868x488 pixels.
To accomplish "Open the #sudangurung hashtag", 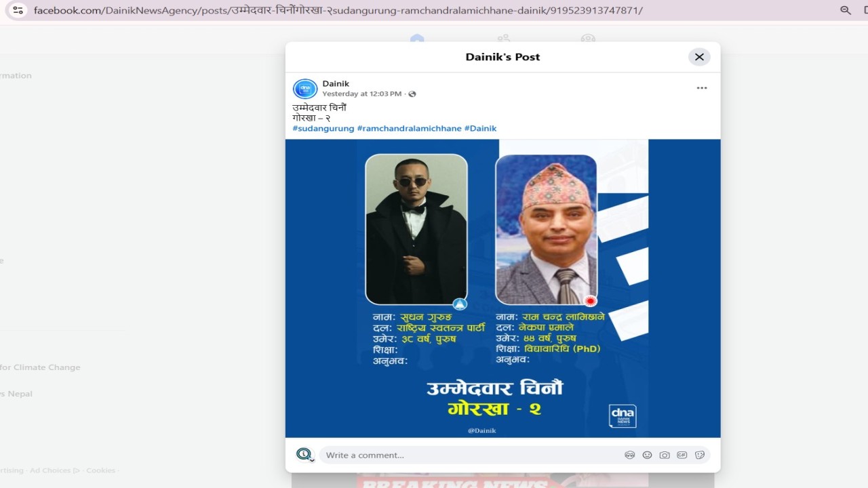I will tap(323, 128).
